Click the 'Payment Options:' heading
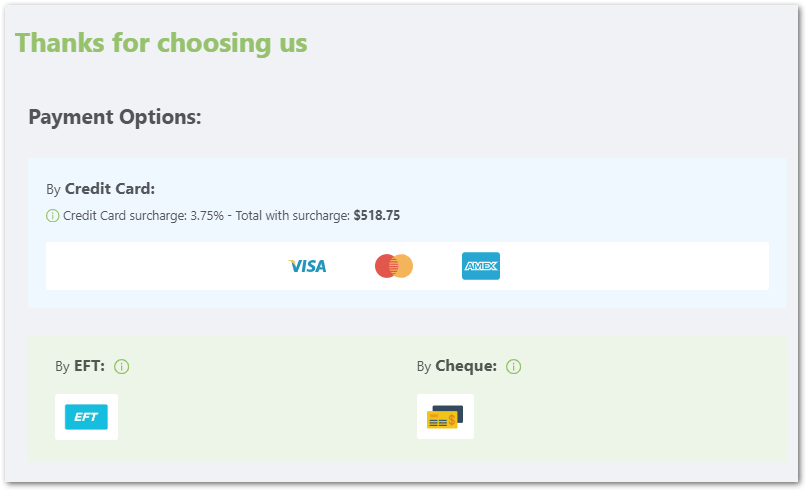The width and height of the screenshot is (807, 491). pos(115,117)
